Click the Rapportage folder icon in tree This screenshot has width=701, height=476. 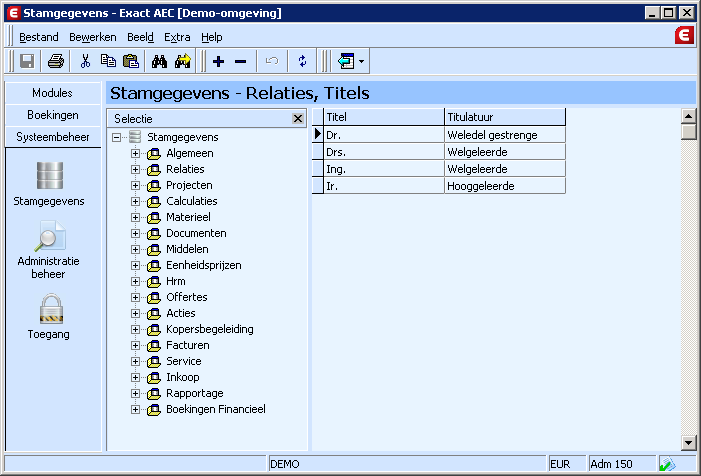(154, 394)
